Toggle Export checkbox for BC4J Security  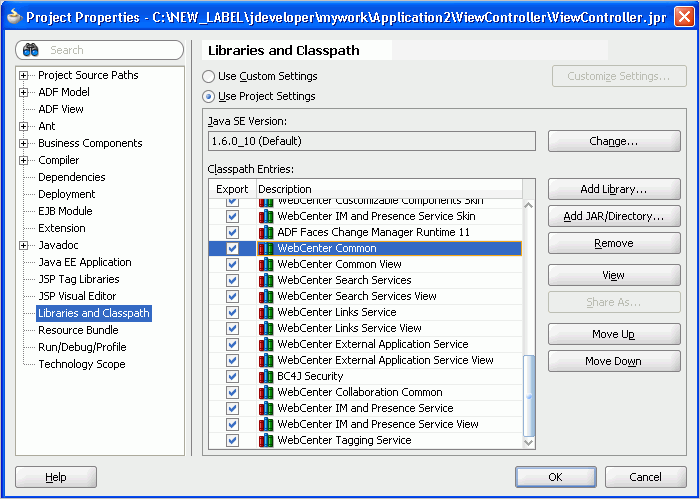tap(232, 376)
